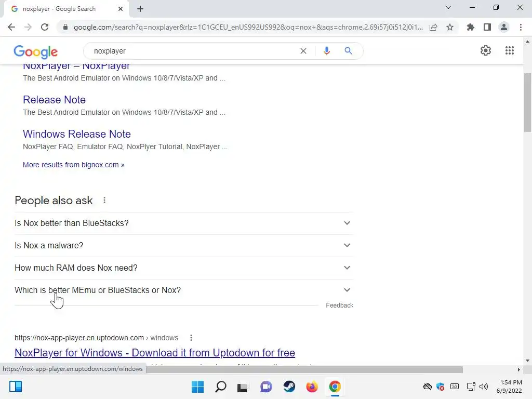Go to Google homepage via logo

click(x=36, y=51)
